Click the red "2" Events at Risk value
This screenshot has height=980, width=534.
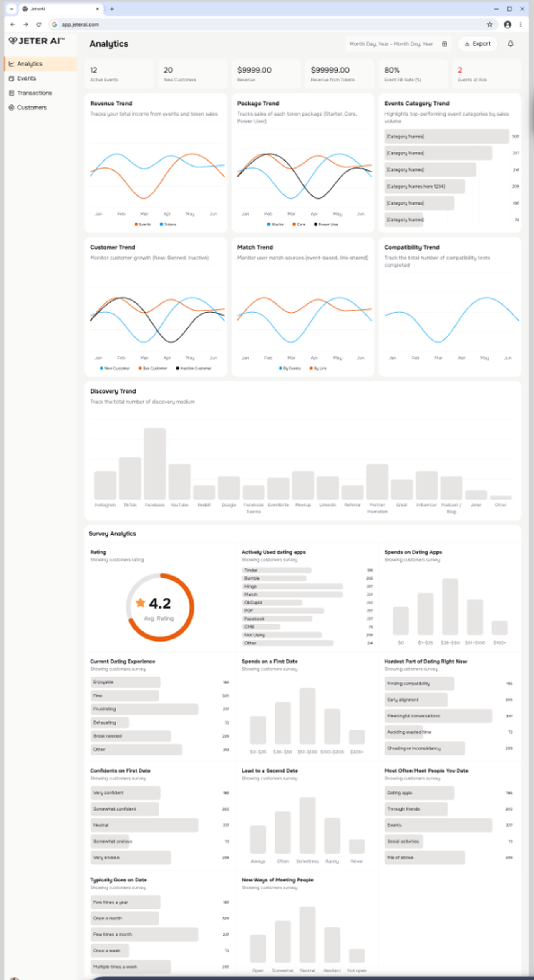tap(460, 70)
